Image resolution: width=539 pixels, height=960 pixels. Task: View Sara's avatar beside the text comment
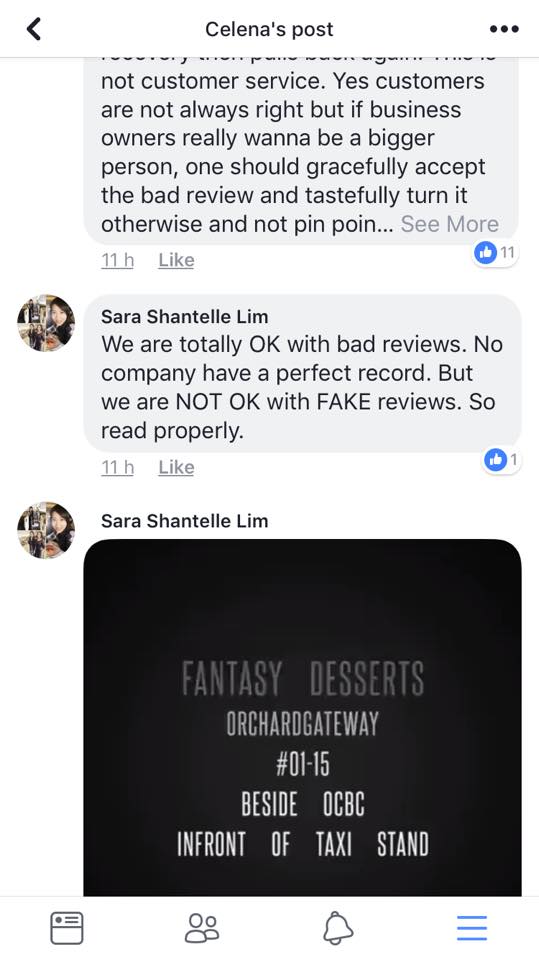click(x=46, y=323)
